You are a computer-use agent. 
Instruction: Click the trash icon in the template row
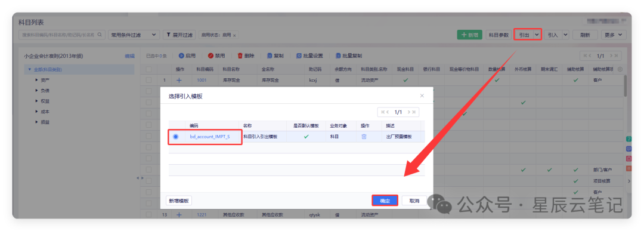(x=364, y=137)
